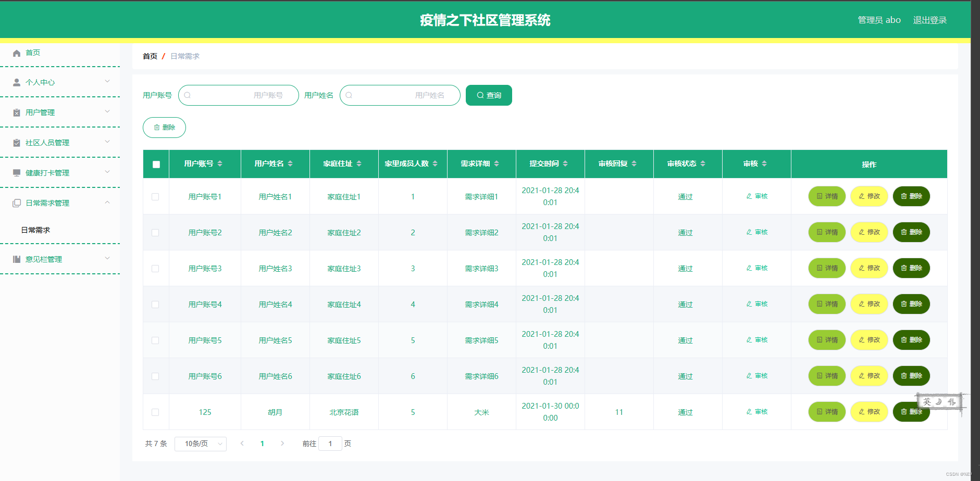This screenshot has height=481, width=980.
Task: Sort table by 用户姓名 column arrows
Action: pos(290,163)
